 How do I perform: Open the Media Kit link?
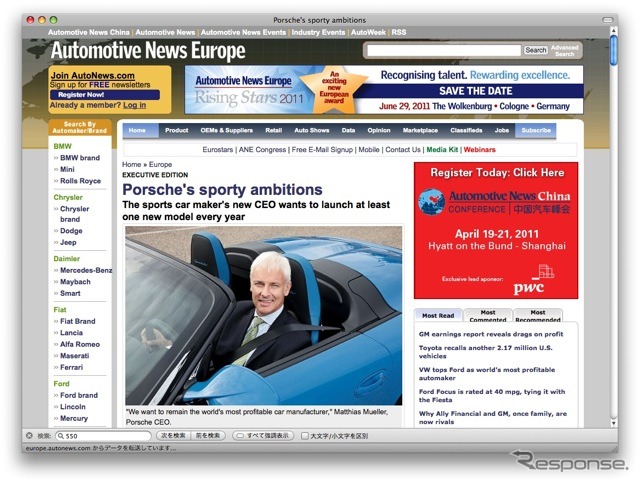pos(442,150)
